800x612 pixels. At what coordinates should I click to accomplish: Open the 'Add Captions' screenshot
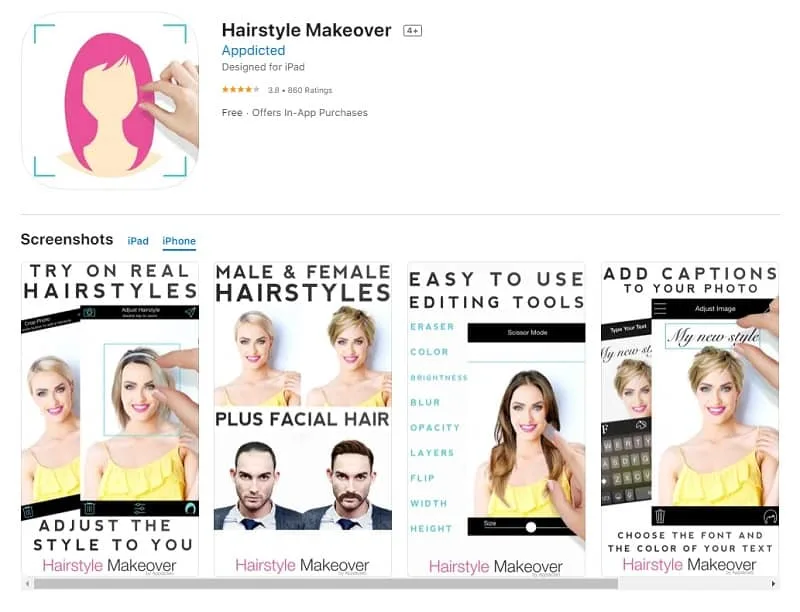click(690, 419)
